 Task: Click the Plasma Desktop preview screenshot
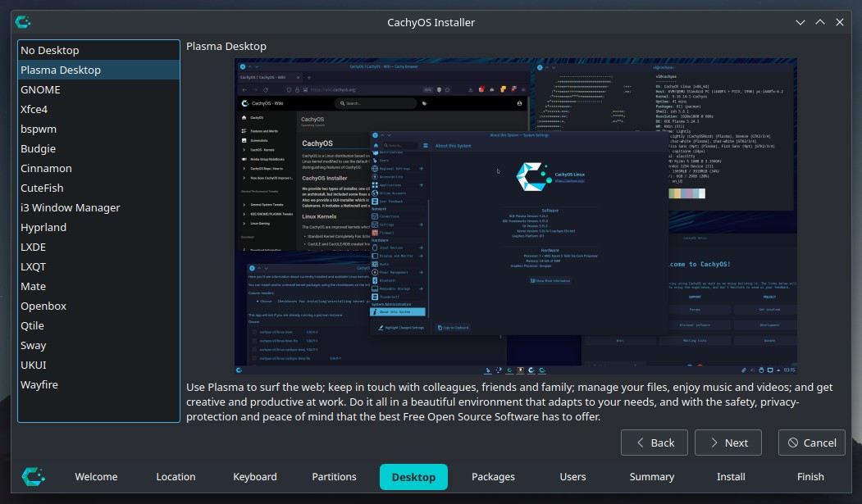tap(516, 216)
